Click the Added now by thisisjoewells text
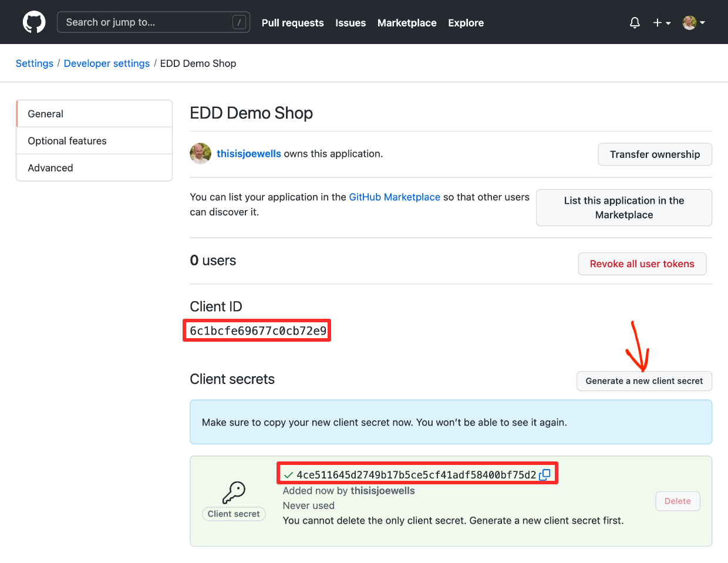Screen dimensions: 728x563 coord(349,491)
